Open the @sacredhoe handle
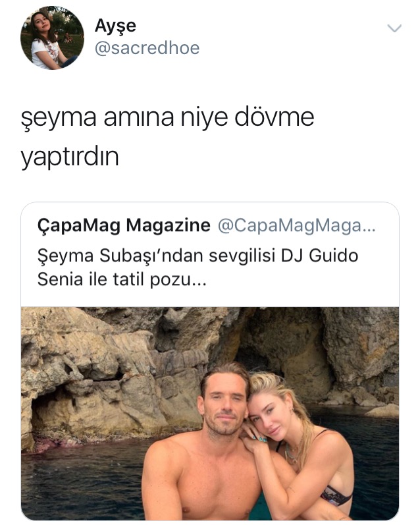The width and height of the screenshot is (420, 525). point(147,48)
